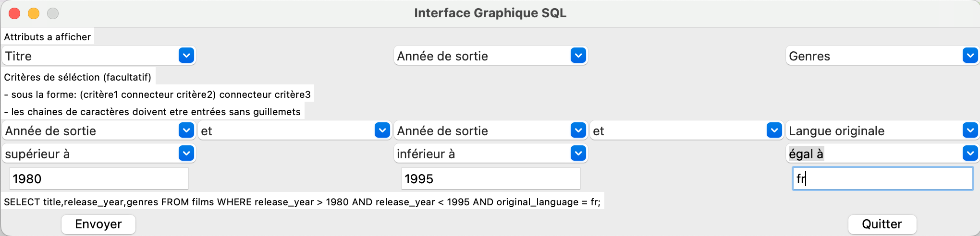Expand the 'égal à' operator dropdown

coord(970,153)
